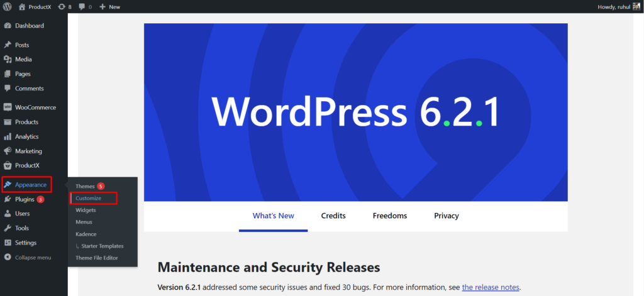Click the Comments speech bubble sidebar icon
The width and height of the screenshot is (644, 296).
coord(8,88)
